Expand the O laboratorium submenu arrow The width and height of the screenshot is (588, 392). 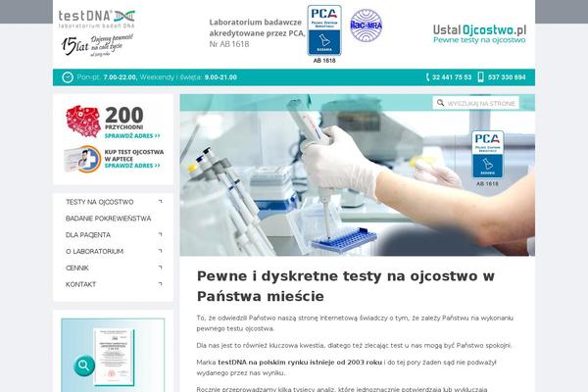161,251
